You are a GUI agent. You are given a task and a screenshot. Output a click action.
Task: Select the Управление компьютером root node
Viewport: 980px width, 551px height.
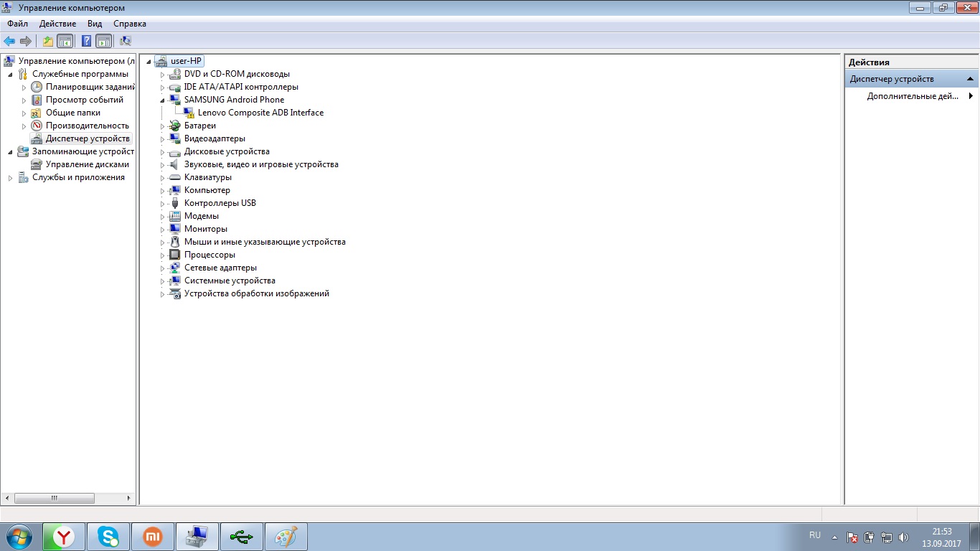point(76,61)
